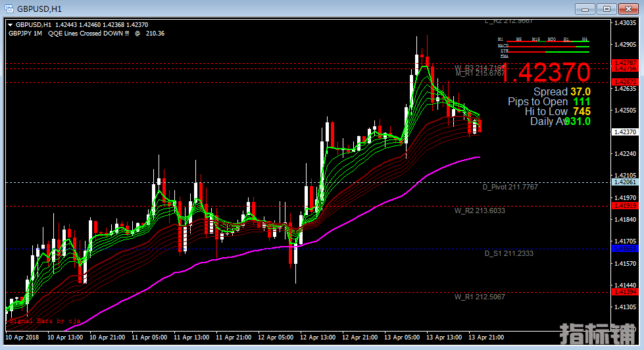This screenshot has height=350, width=644.
Task: Click the D_S1 211.2333 label
Action: tap(509, 253)
